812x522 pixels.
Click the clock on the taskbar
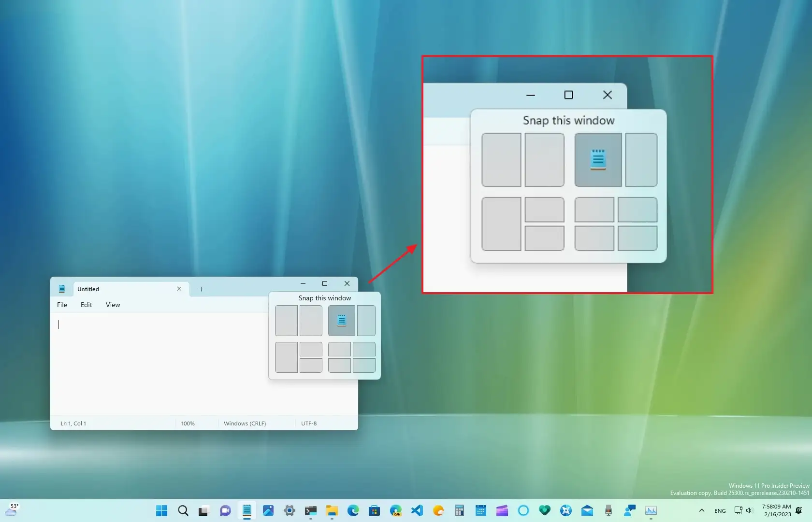click(x=776, y=510)
